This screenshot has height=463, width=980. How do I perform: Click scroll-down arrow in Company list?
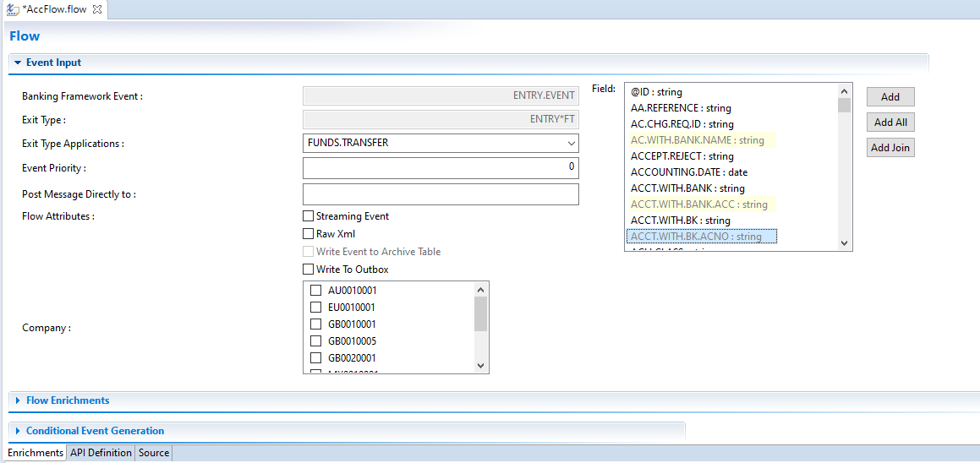tap(480, 366)
